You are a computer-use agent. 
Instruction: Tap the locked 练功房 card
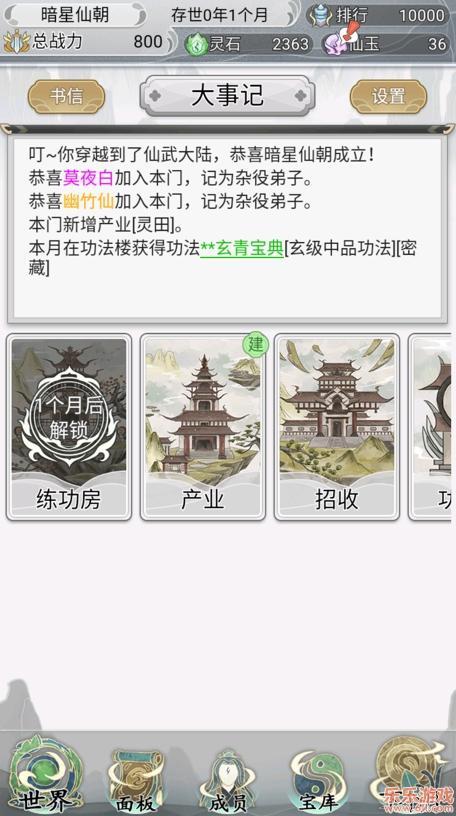click(x=69, y=427)
